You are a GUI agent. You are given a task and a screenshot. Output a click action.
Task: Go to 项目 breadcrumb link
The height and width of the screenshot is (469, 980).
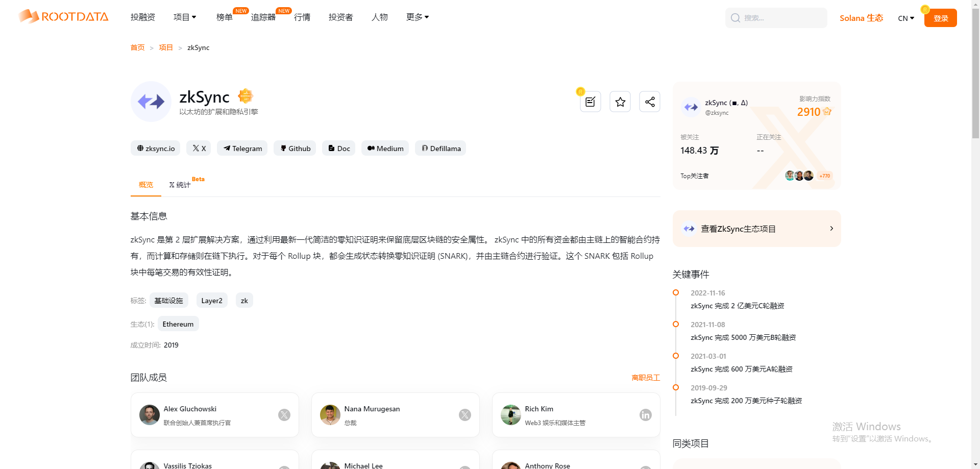166,47
